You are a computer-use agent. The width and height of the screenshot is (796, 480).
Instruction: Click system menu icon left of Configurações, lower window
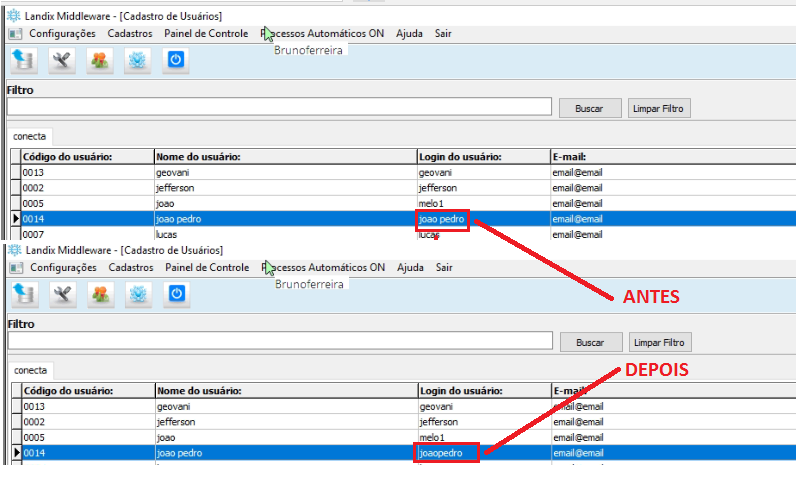pos(17,268)
